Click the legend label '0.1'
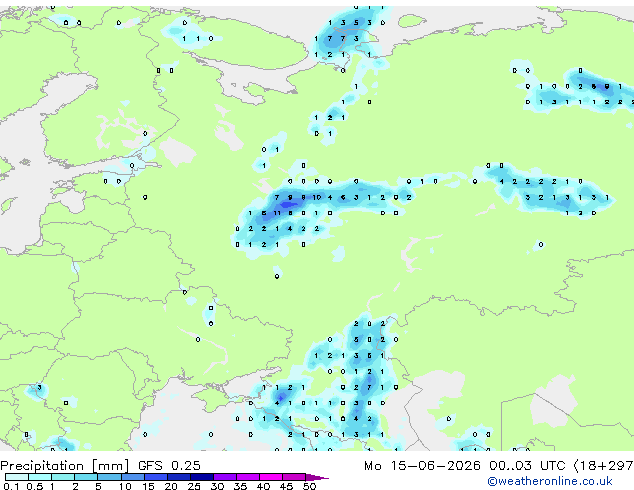Viewport: 634px width, 490px height. coord(11,486)
